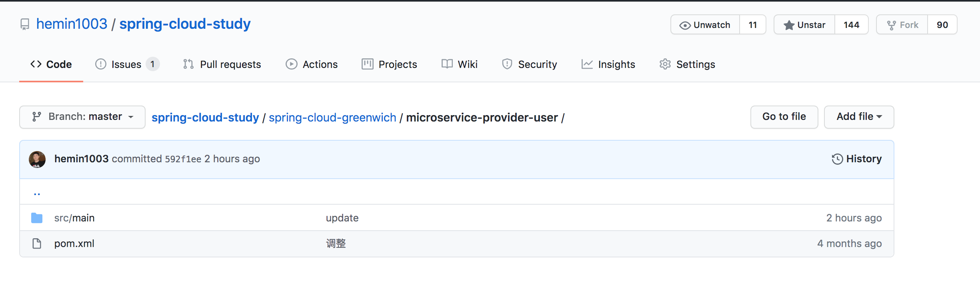Toggle Unwatch for this repository
The image size is (980, 287).
pyautogui.click(x=705, y=25)
